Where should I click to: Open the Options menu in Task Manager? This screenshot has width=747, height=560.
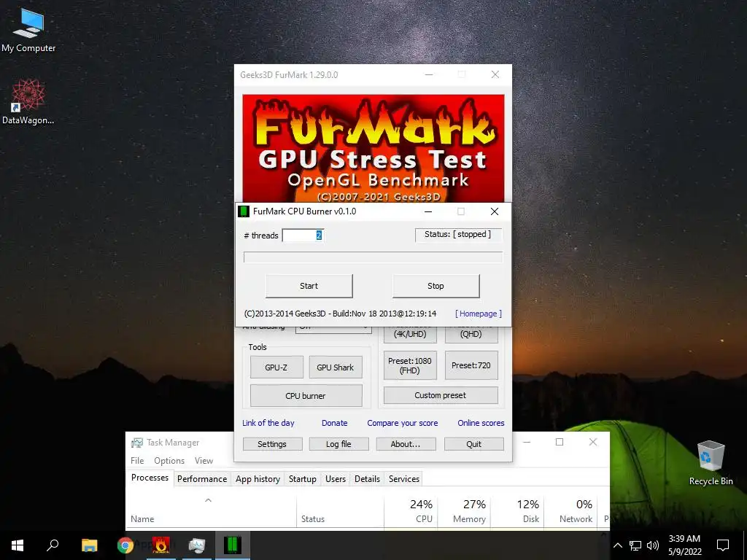[169, 461]
